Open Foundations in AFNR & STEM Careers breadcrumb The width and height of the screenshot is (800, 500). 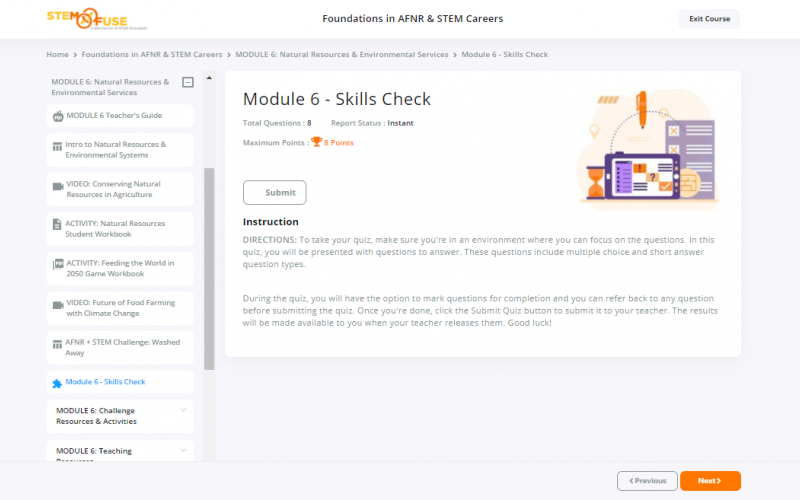coord(152,54)
